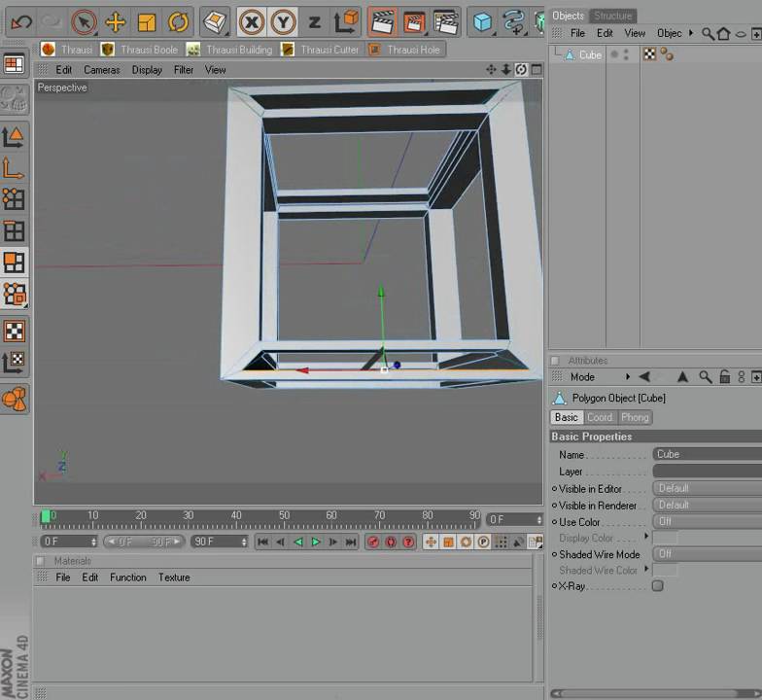Open the viewport Cameras menu
This screenshot has width=762, height=700.
pyautogui.click(x=101, y=70)
